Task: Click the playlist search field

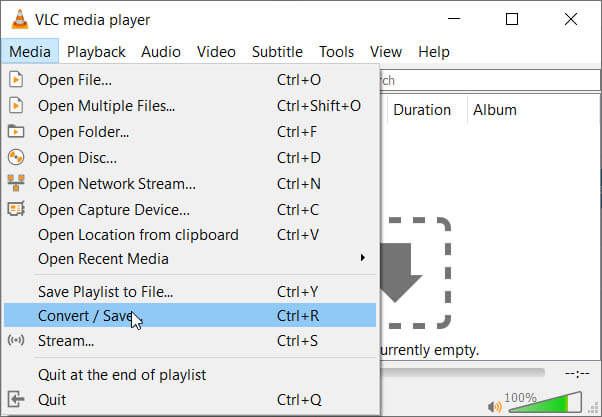Action: click(x=480, y=80)
